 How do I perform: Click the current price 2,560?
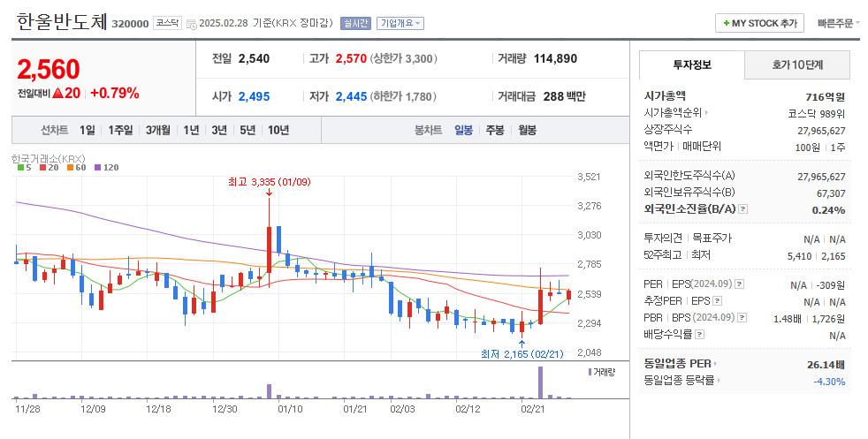[x=49, y=69]
